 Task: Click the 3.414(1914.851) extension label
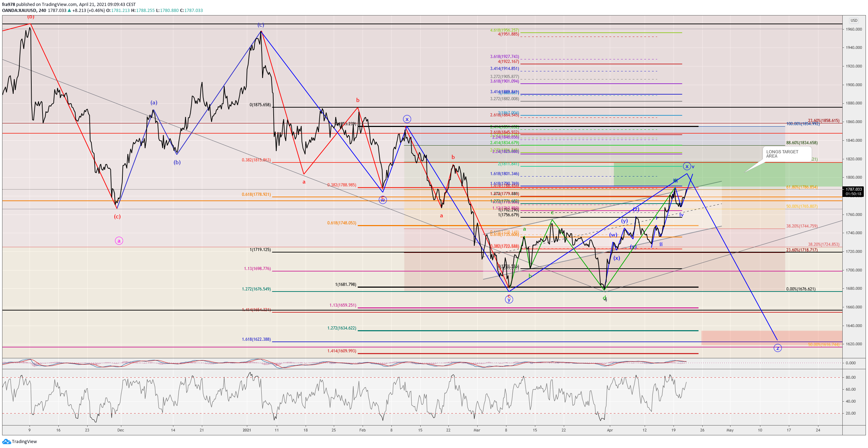click(505, 69)
